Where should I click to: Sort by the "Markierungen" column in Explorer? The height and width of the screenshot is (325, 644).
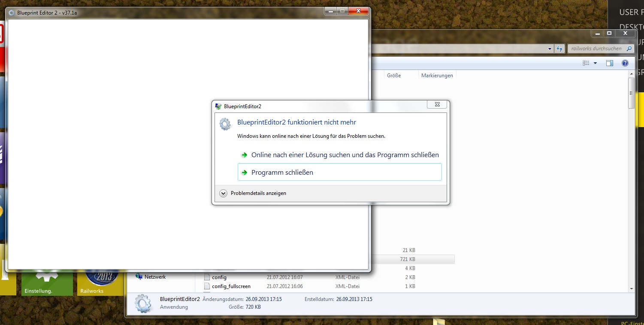pos(437,76)
